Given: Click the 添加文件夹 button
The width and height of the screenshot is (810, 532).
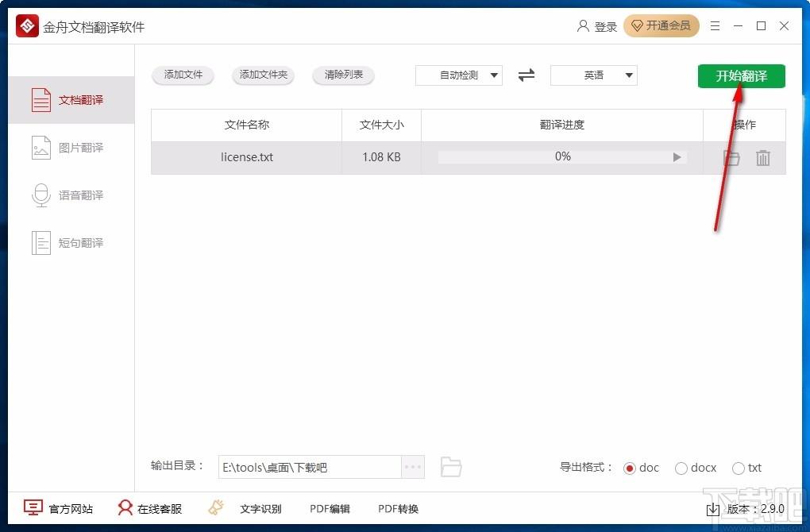Looking at the screenshot, I should 264,75.
